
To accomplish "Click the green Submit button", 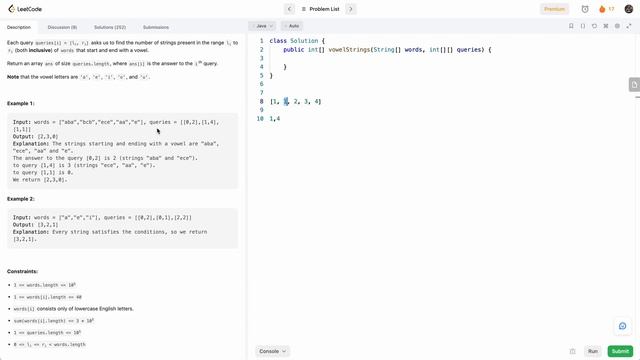I will pos(620,351).
